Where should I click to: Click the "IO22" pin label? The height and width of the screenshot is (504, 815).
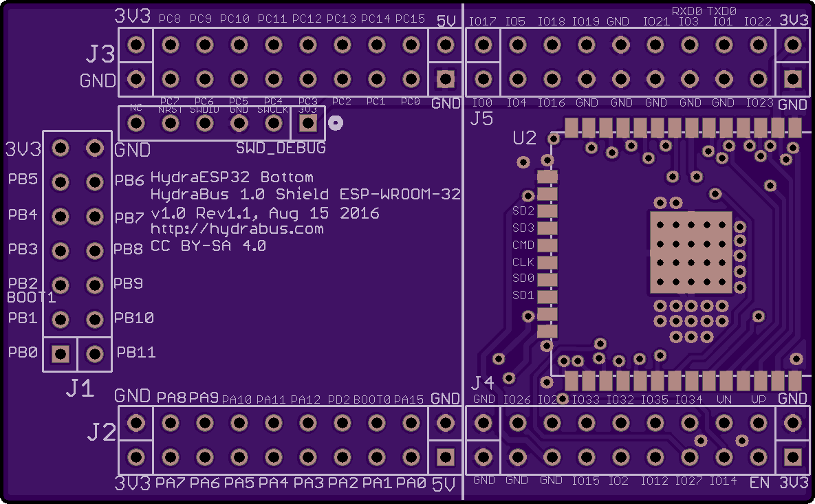click(758, 21)
